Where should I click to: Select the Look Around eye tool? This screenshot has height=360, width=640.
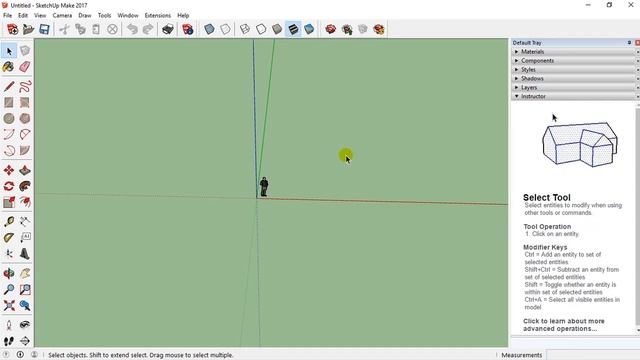(25, 325)
